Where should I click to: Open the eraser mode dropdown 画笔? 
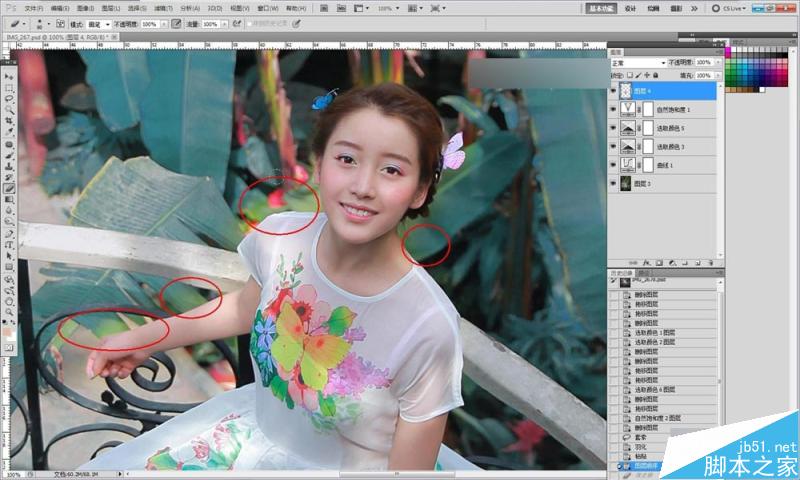[98, 24]
